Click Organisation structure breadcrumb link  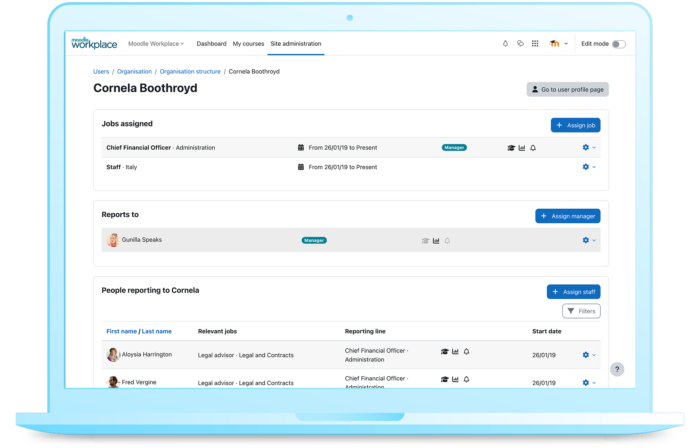coord(191,72)
